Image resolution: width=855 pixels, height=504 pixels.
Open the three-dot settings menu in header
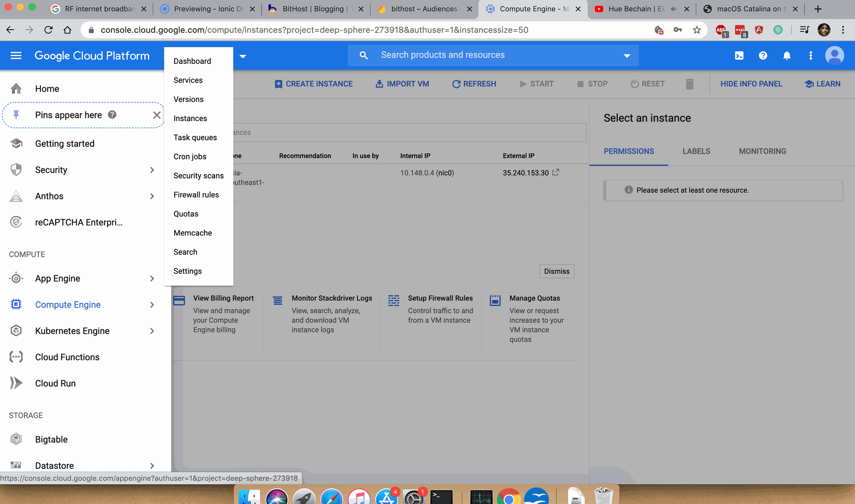[x=810, y=56]
